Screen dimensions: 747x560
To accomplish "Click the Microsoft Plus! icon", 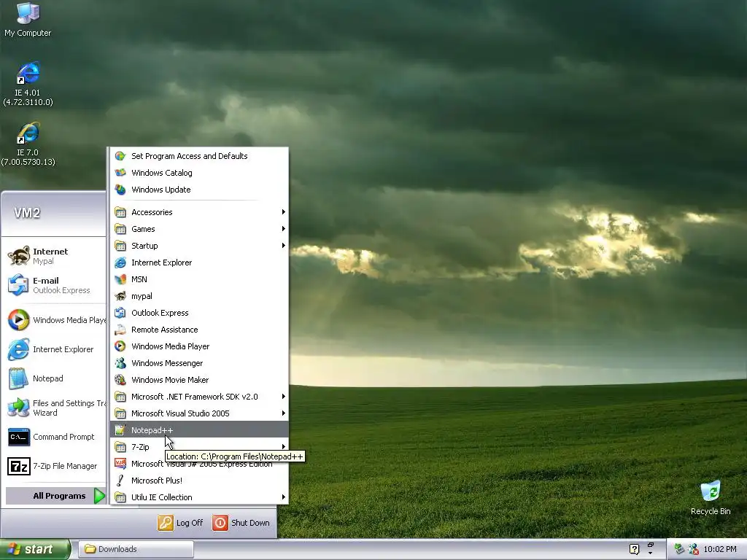I will click(120, 481).
